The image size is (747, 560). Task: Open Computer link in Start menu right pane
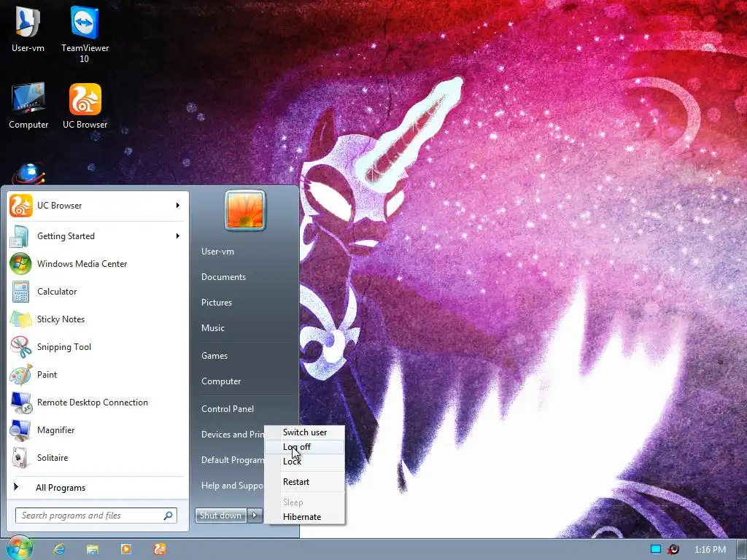(x=221, y=381)
